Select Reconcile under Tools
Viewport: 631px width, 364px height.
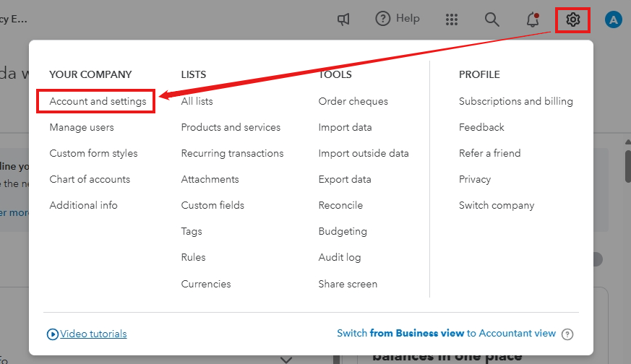(340, 206)
